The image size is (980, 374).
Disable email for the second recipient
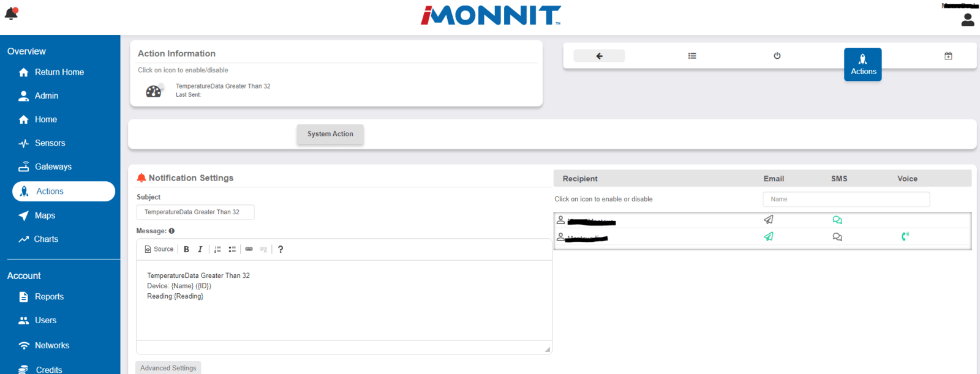point(769,237)
